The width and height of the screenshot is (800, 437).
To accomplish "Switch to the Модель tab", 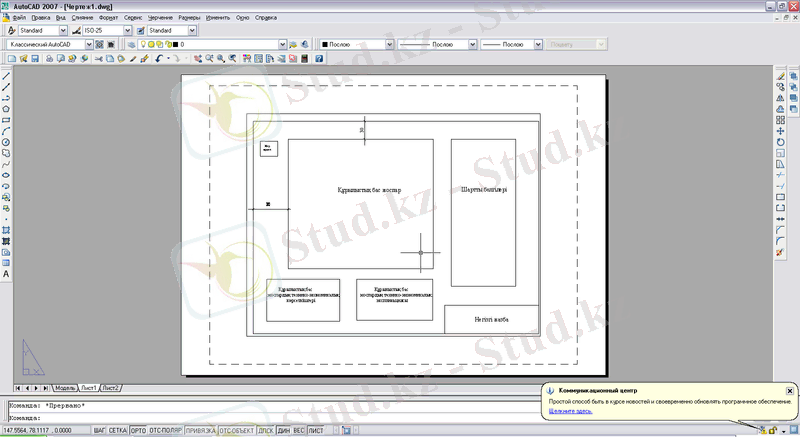I will pos(65,388).
